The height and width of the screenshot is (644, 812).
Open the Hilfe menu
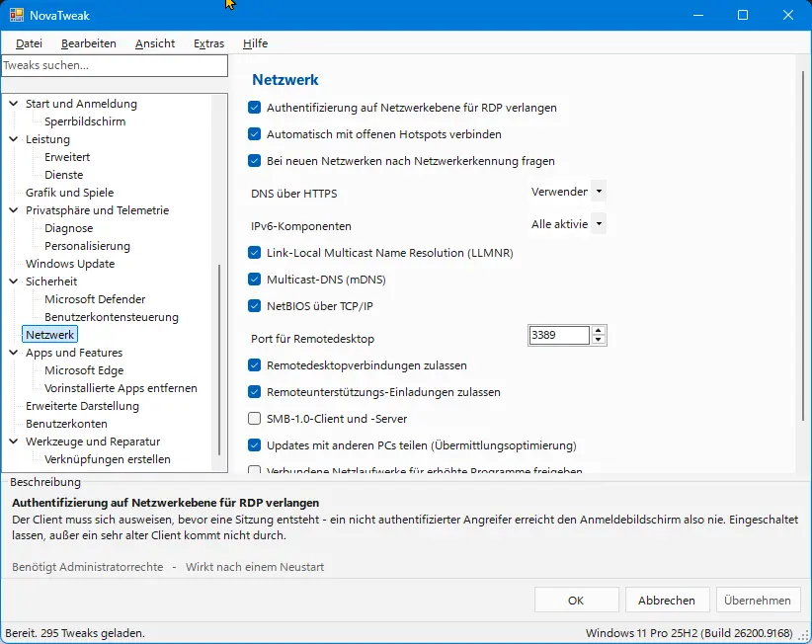pyautogui.click(x=255, y=43)
